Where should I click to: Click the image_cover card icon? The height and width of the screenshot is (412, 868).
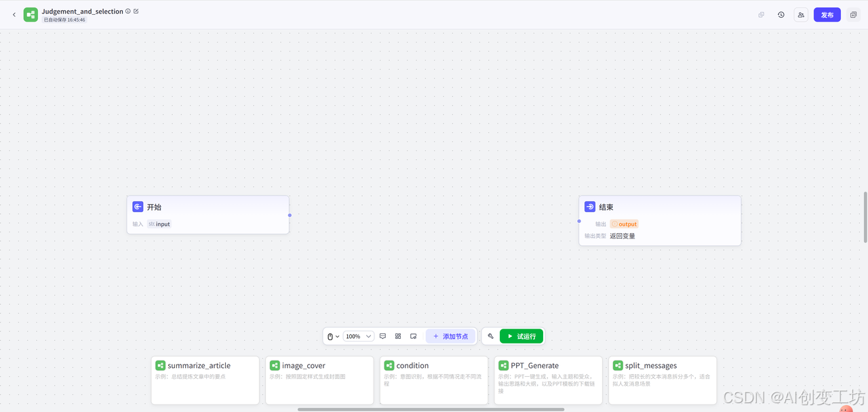275,365
